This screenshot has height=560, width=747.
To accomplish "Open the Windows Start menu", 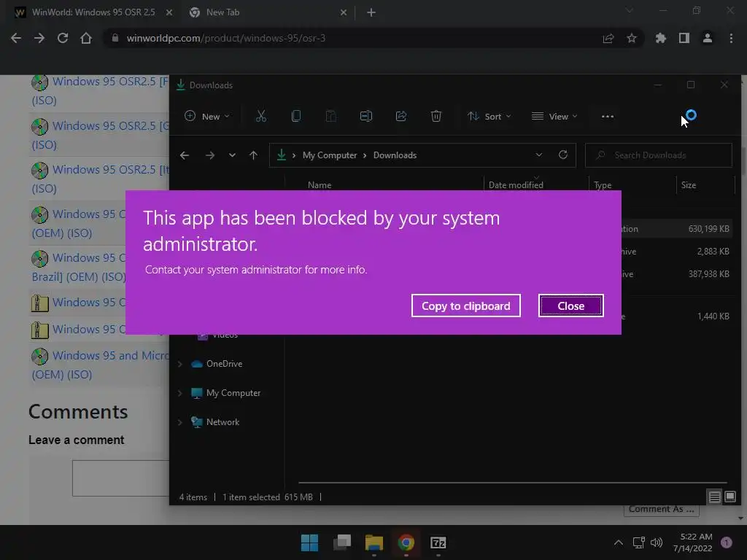I will tap(309, 542).
